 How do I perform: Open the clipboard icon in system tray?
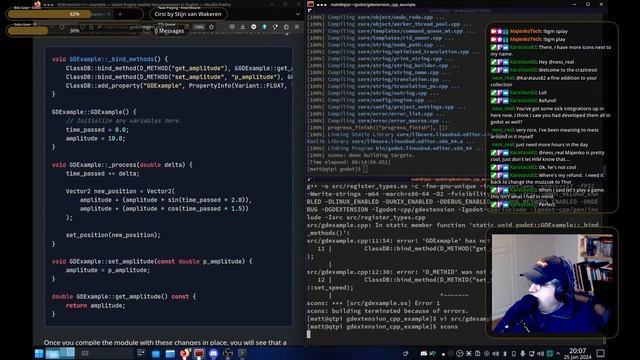[478, 353]
